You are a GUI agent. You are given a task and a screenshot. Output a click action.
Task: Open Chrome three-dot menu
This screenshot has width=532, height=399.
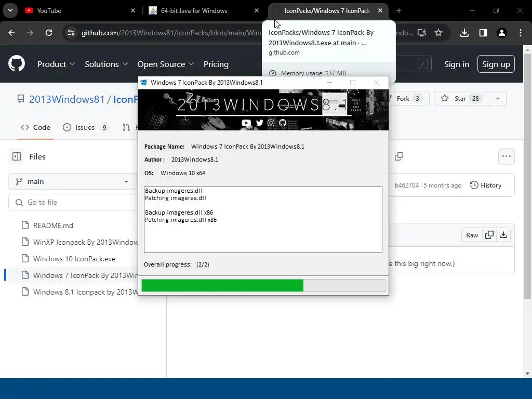[521, 33]
